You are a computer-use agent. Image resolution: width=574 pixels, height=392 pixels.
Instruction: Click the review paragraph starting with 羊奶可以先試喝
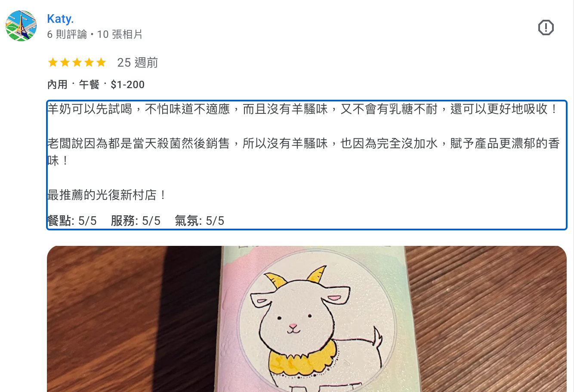303,109
